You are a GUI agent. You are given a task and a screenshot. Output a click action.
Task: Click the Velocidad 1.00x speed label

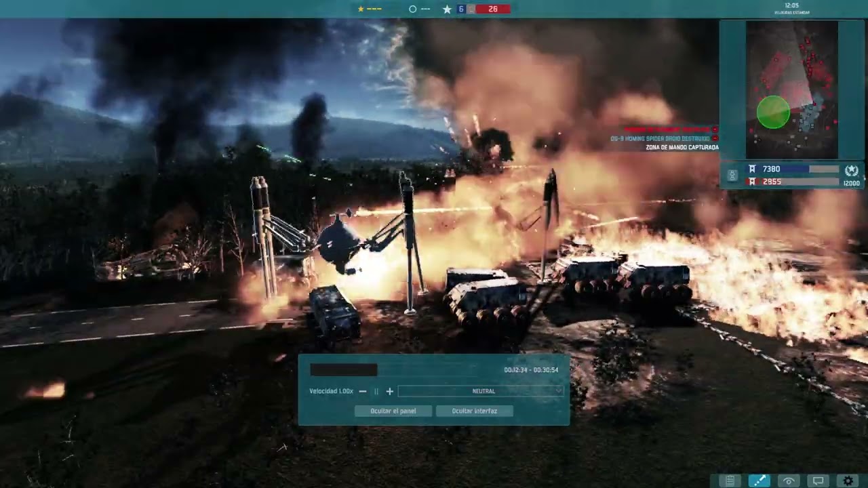(331, 391)
